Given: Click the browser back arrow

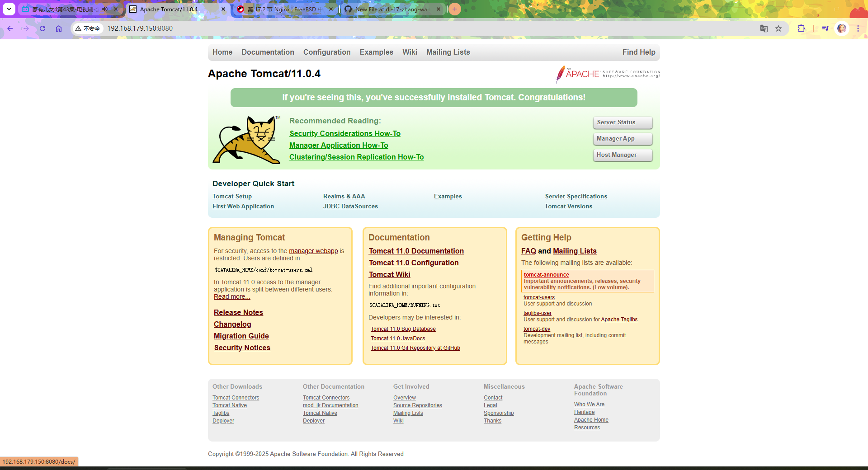Looking at the screenshot, I should tap(10, 28).
